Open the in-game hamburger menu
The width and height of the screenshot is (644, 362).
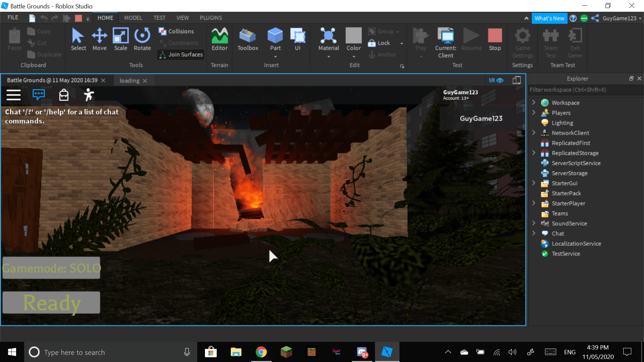click(14, 95)
